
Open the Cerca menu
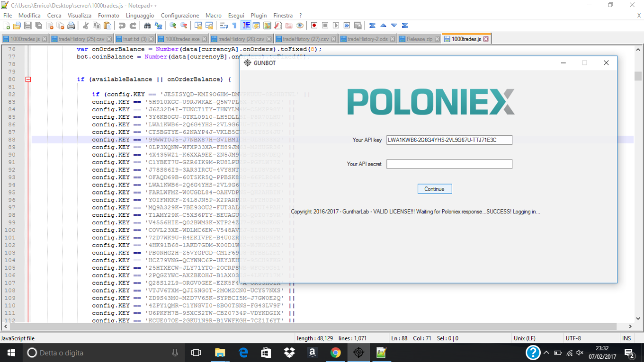(x=54, y=16)
